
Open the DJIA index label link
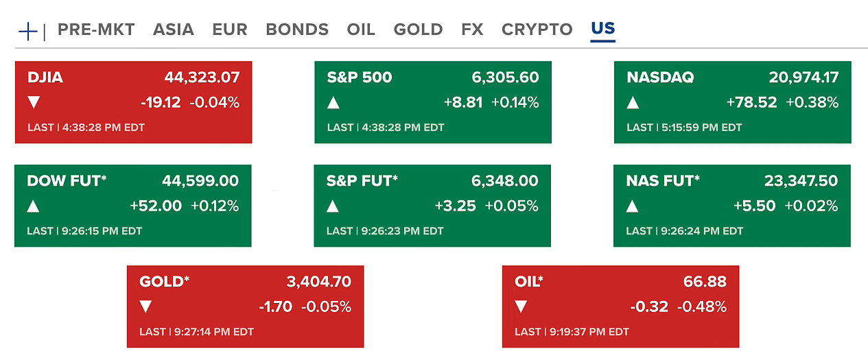(x=45, y=77)
